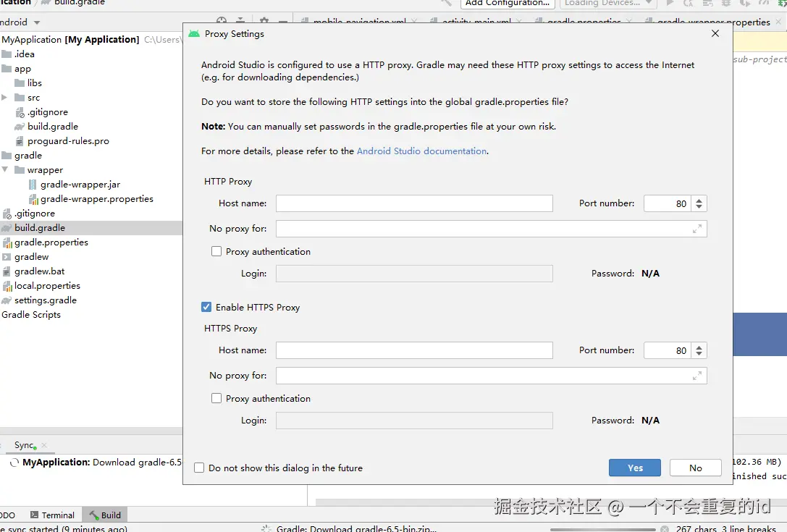Click the HTTPS proxy Port number field

668,350
